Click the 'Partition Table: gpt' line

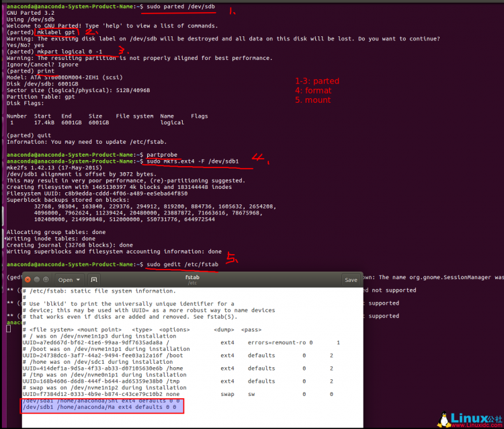41,97
